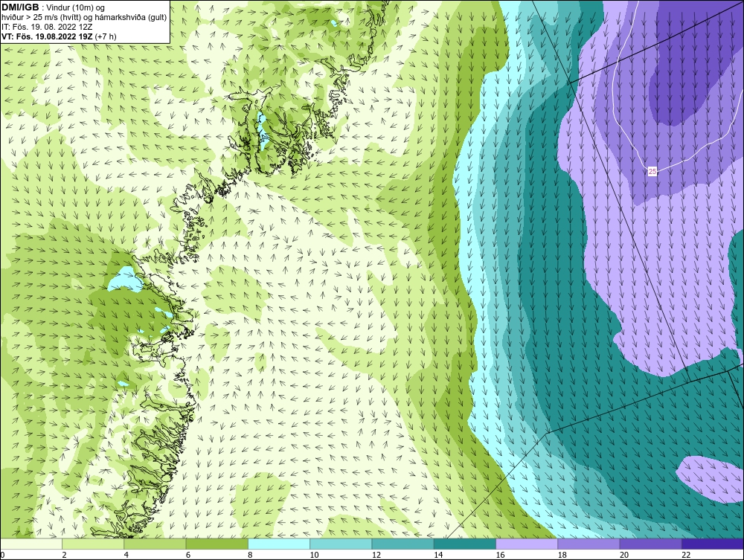Click the 2-4 m/s light green swatch
The width and height of the screenshot is (744, 560).
coord(93,544)
